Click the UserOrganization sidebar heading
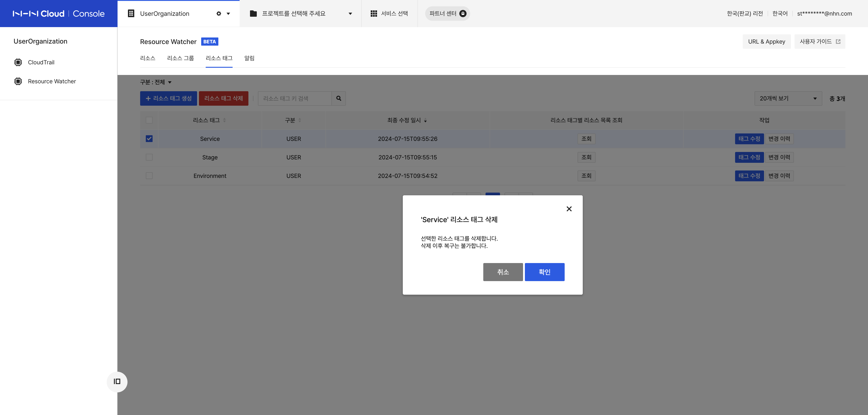Viewport: 868px width, 415px height. [40, 41]
